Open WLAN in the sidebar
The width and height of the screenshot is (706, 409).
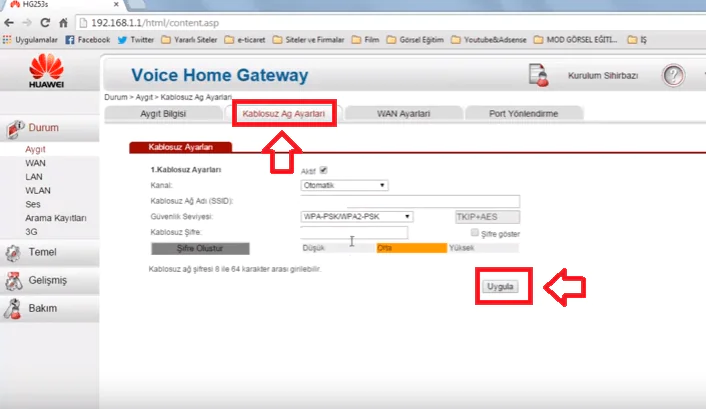point(38,191)
